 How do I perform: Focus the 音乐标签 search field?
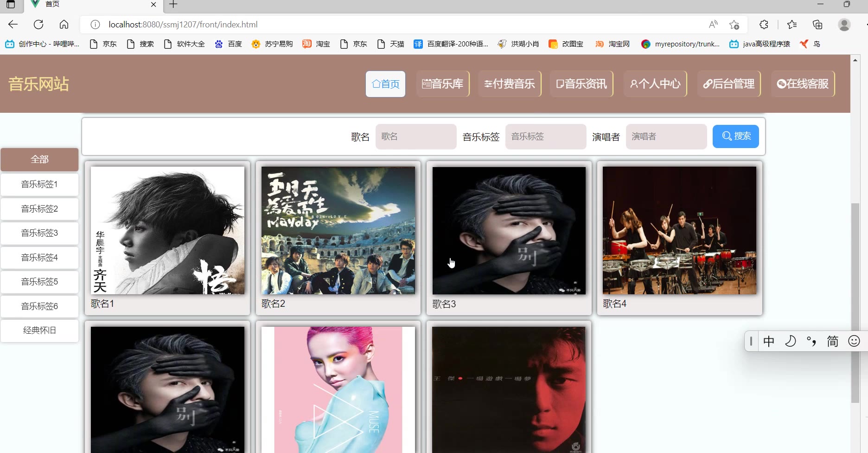tap(546, 136)
